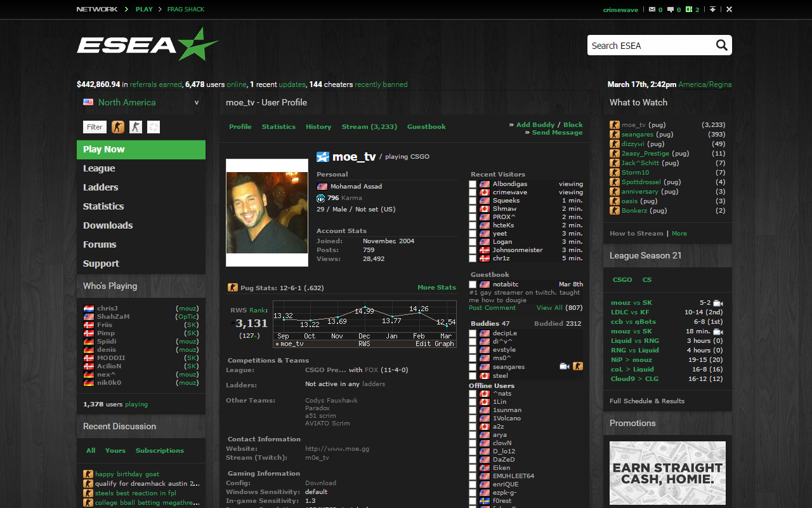This screenshot has height=508, width=812.
Task: Switch to Subscriptions discussion tab
Action: (x=160, y=451)
